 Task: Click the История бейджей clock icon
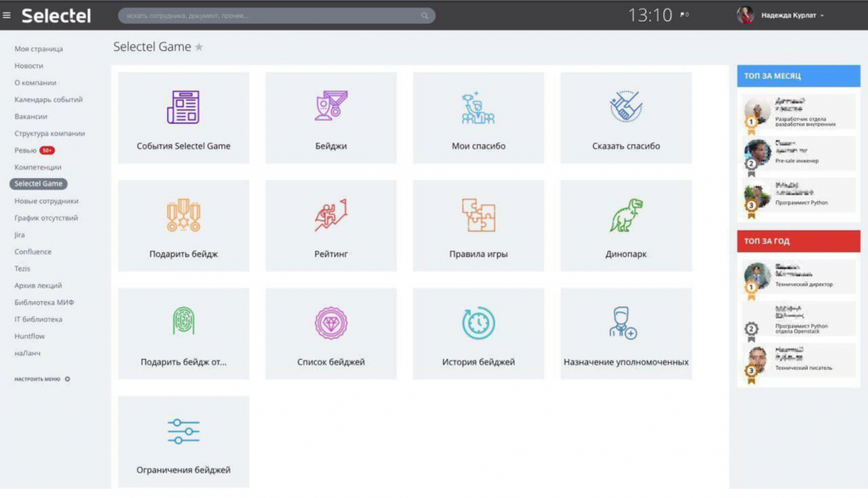coord(479,323)
